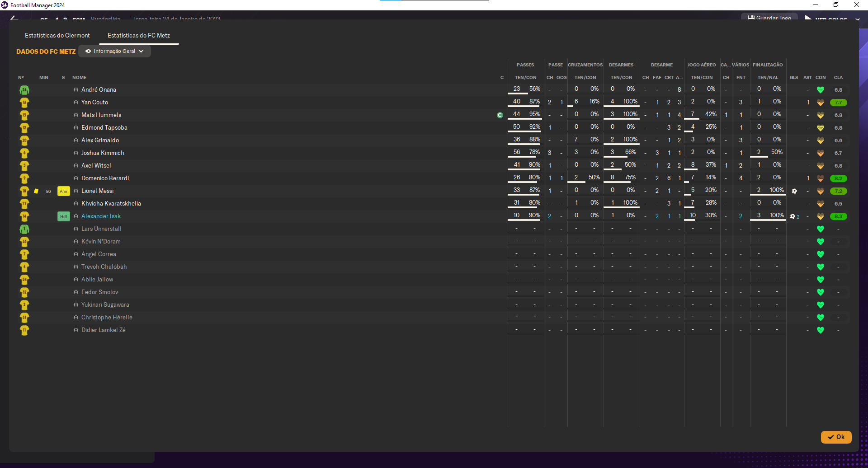
Task: Select Estatísticas do FC Metz tab
Action: pos(139,35)
